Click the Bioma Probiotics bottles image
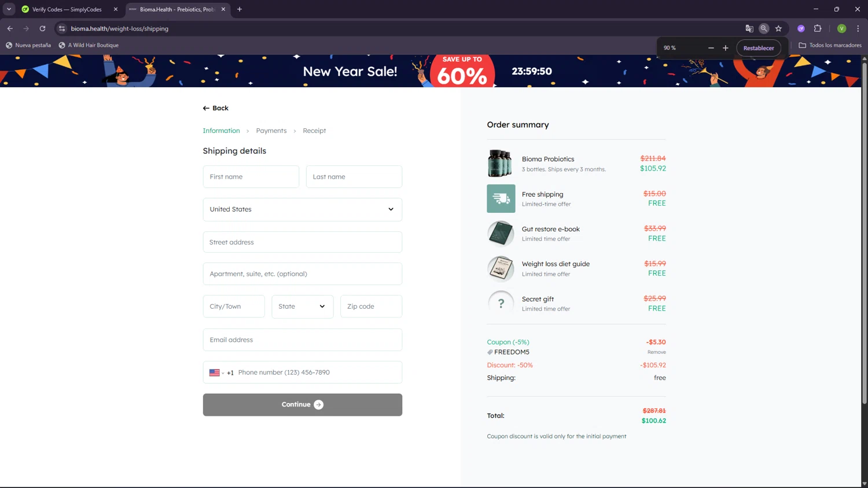Screen dimensions: 868x488 click(x=500, y=163)
